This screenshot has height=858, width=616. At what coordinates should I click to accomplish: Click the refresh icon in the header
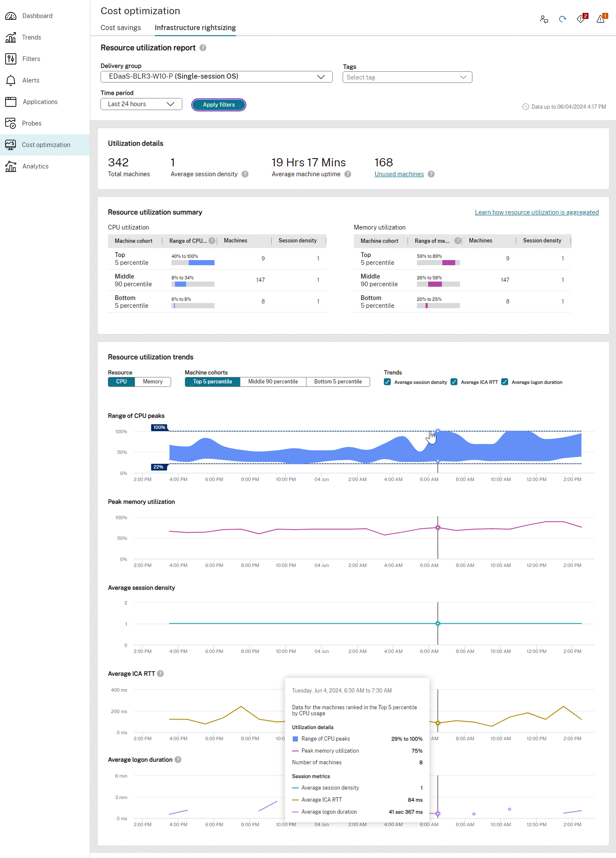coord(562,19)
